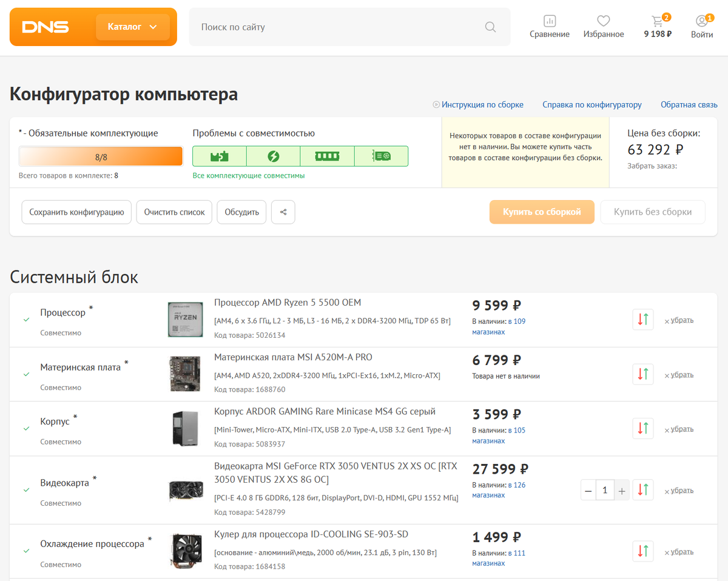Click the Корпус category label
This screenshot has height=581, width=728.
(x=55, y=421)
